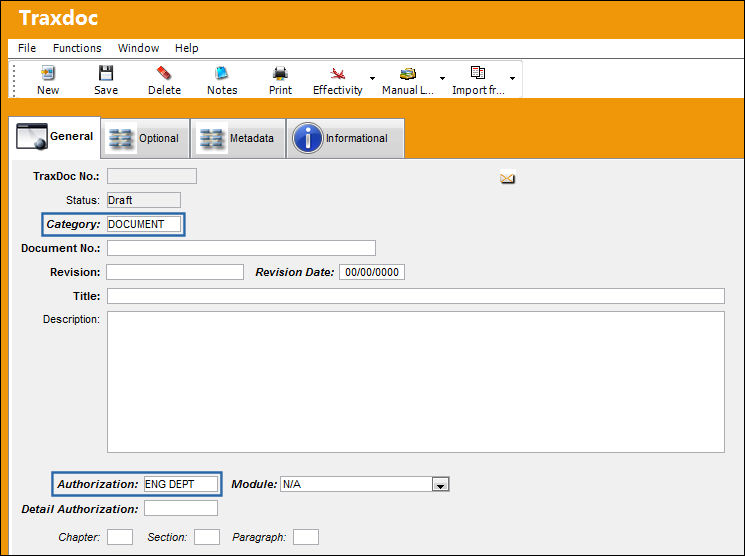This screenshot has width=745, height=556.
Task: Click the Delete eraser icon
Action: click(x=163, y=73)
